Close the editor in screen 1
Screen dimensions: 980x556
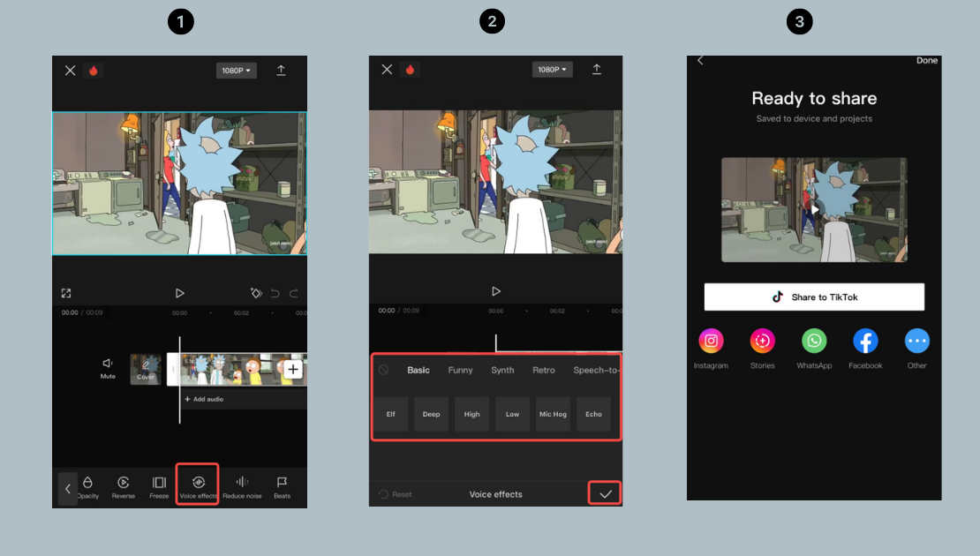tap(70, 71)
